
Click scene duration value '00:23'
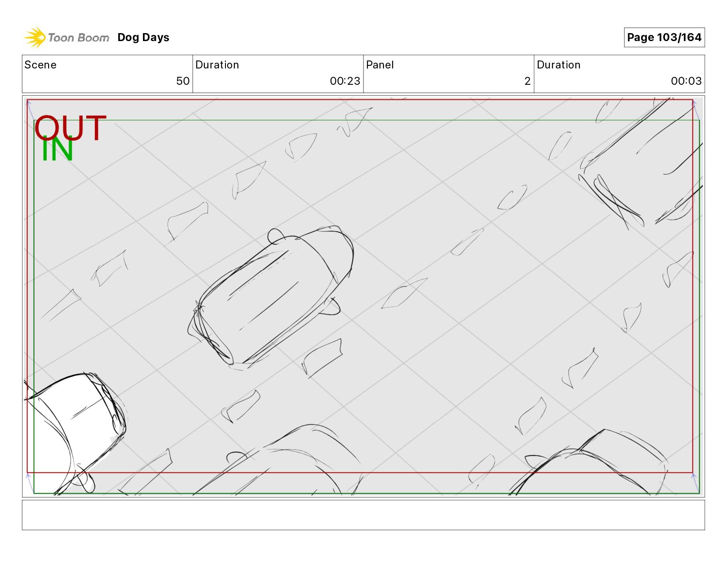pyautogui.click(x=345, y=81)
